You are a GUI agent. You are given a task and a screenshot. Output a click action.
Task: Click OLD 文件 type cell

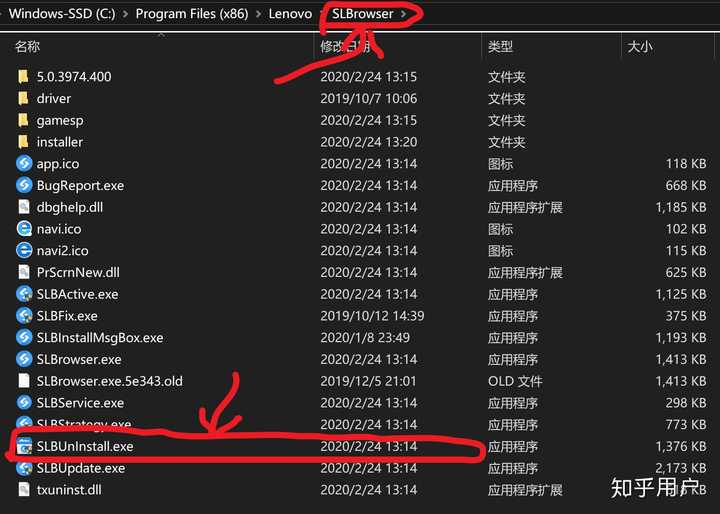click(x=515, y=381)
